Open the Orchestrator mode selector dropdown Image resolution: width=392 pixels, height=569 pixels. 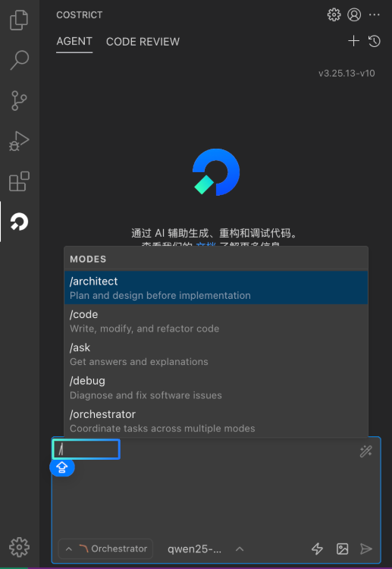click(105, 549)
